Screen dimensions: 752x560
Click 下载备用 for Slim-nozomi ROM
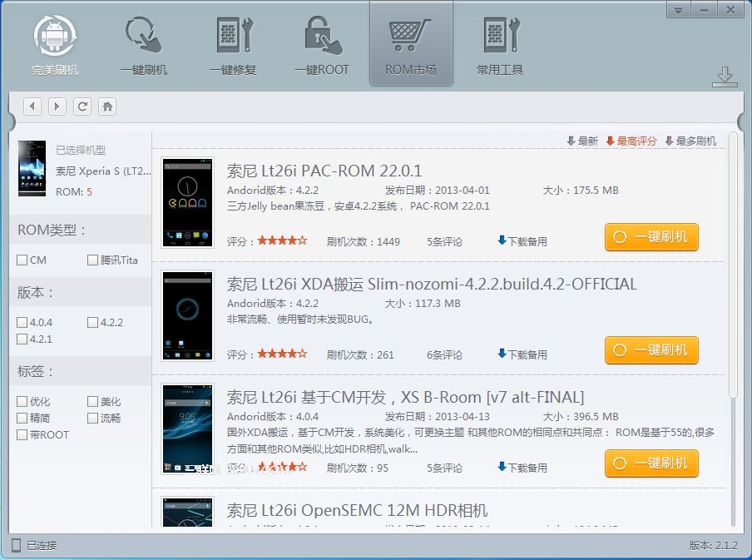pos(522,354)
